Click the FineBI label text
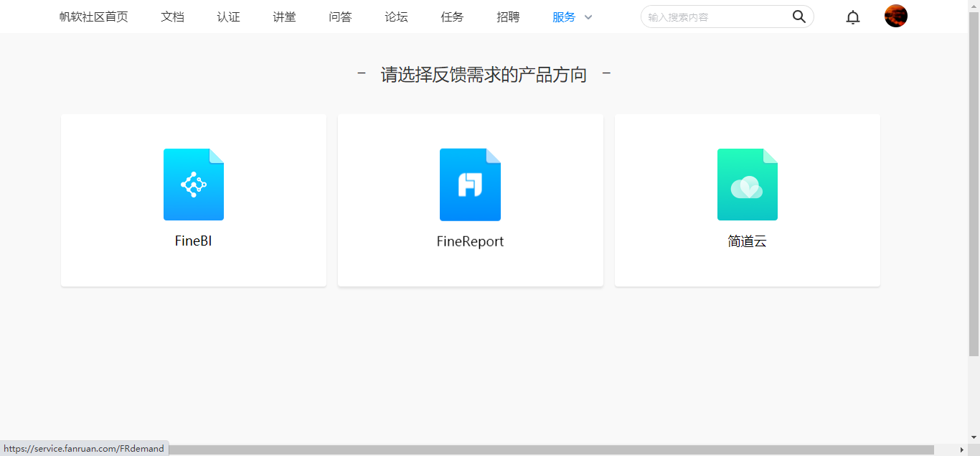 194,241
